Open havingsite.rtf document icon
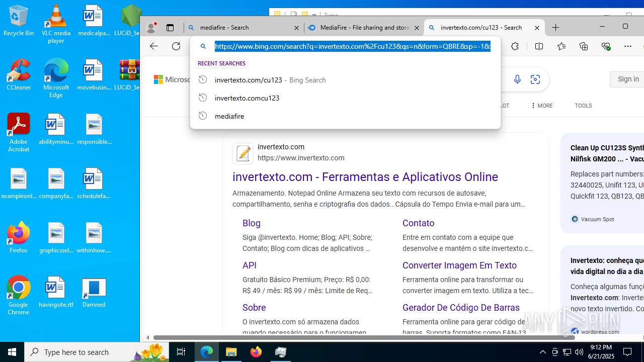The height and width of the screenshot is (362, 644). [x=56, y=292]
